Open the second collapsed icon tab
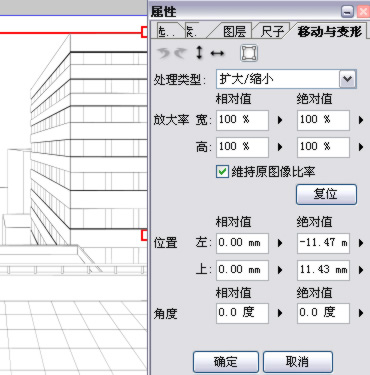370x375 pixels. pyautogui.click(x=194, y=31)
